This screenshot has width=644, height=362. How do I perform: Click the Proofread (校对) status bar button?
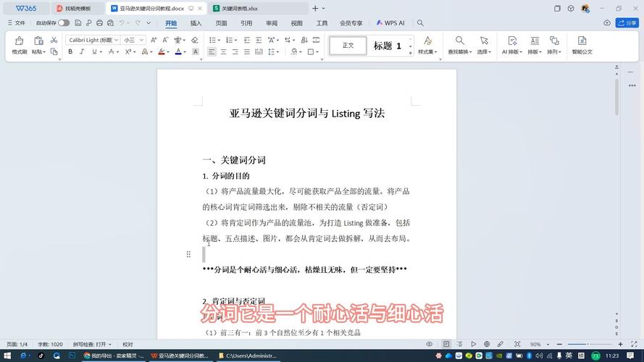127,345
